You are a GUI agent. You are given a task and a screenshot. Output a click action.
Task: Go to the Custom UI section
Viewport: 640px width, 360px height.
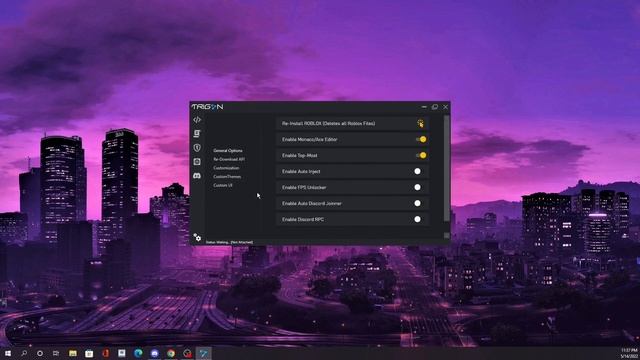click(223, 185)
